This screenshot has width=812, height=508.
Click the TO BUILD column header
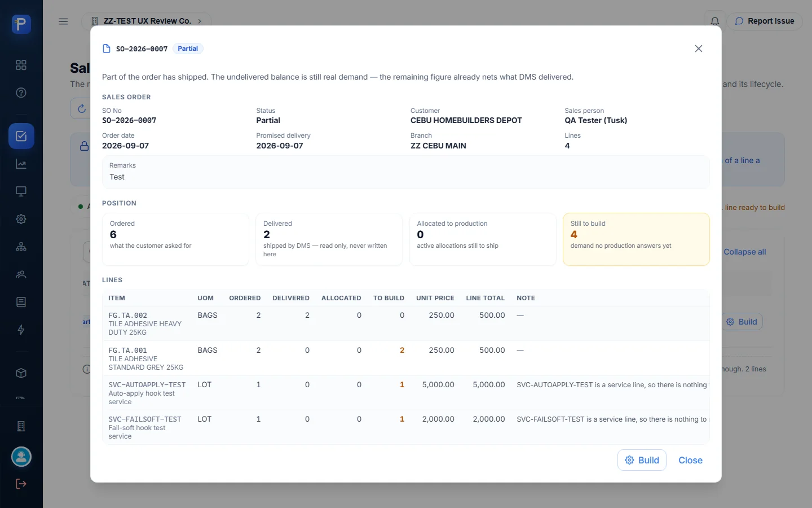tap(389, 298)
